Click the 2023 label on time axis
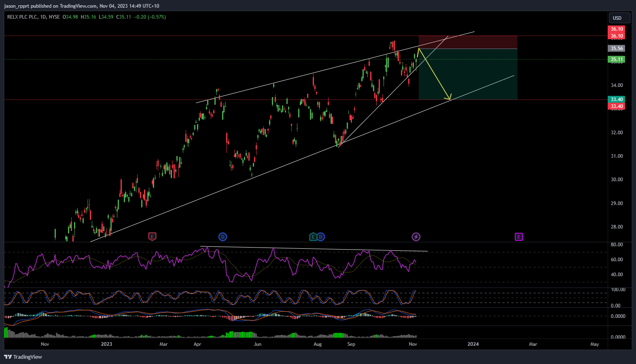 click(106, 344)
